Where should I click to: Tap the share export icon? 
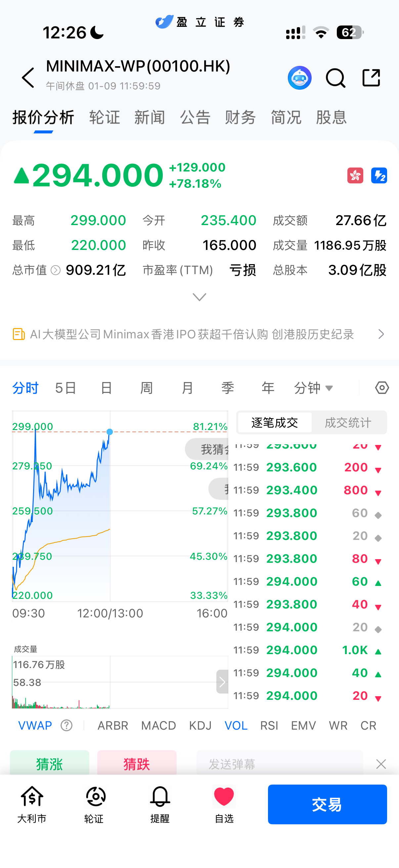click(371, 78)
